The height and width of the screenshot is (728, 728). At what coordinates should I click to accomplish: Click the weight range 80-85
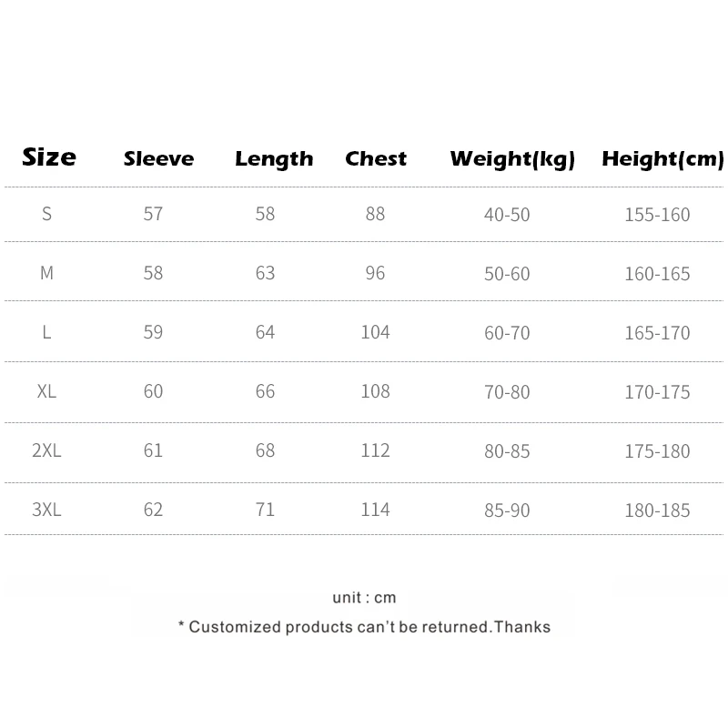click(x=507, y=451)
